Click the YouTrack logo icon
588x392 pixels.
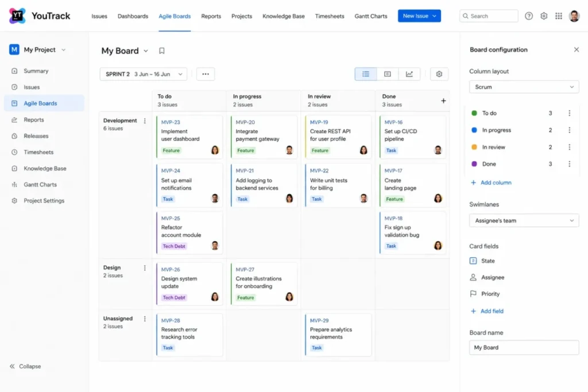click(17, 15)
